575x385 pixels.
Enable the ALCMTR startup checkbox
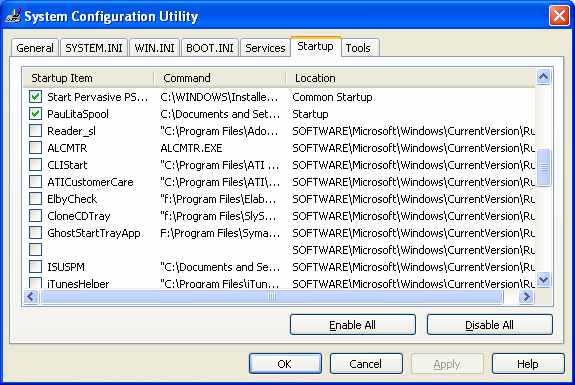[35, 148]
